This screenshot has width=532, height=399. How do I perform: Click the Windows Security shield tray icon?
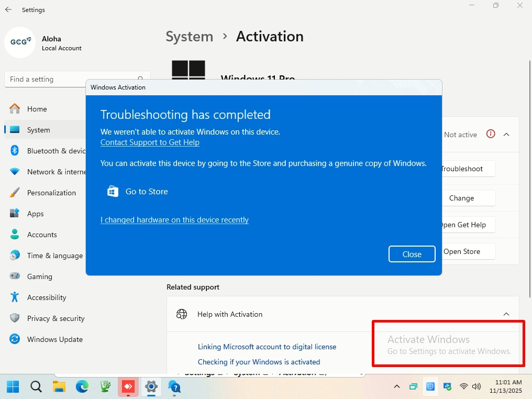430,386
